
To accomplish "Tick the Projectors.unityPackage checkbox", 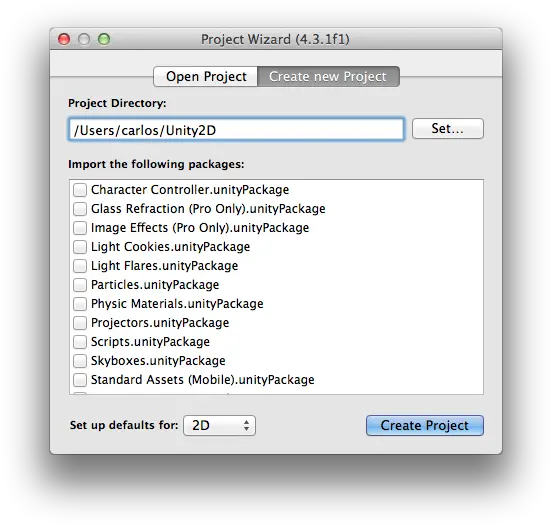I will tap(80, 323).
